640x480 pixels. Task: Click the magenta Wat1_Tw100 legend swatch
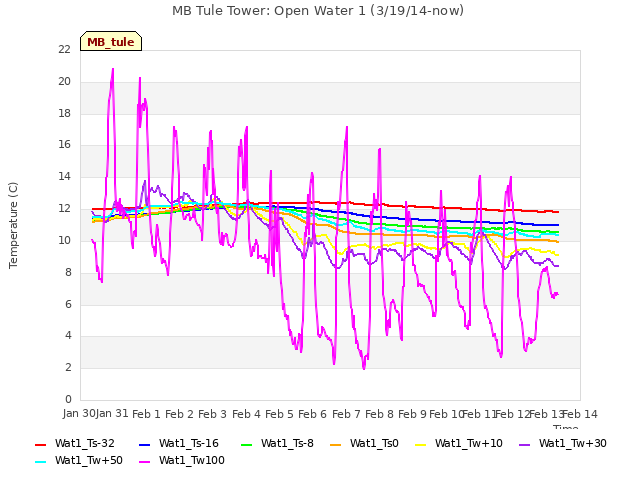[x=144, y=462]
